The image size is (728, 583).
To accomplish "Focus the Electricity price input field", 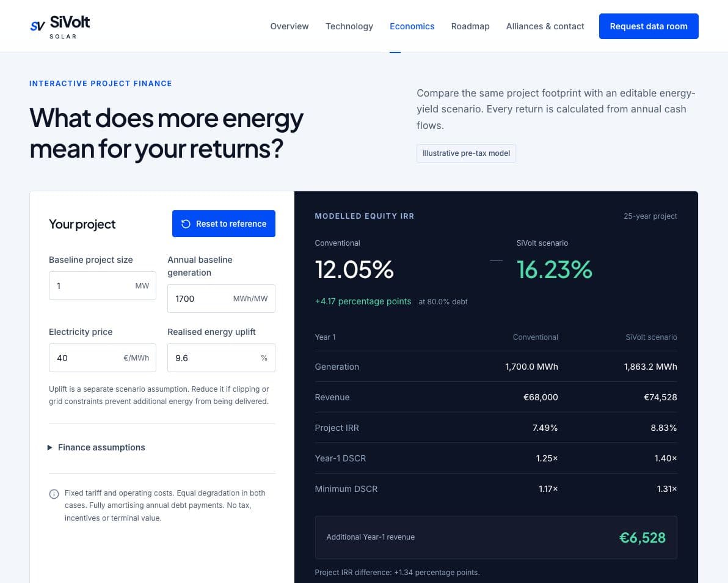I will [x=103, y=358].
